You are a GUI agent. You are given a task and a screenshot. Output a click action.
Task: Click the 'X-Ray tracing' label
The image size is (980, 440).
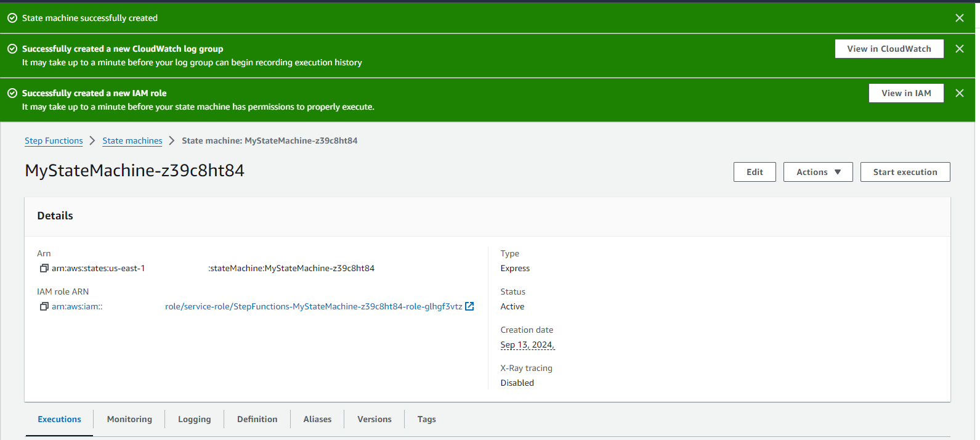pyautogui.click(x=527, y=368)
